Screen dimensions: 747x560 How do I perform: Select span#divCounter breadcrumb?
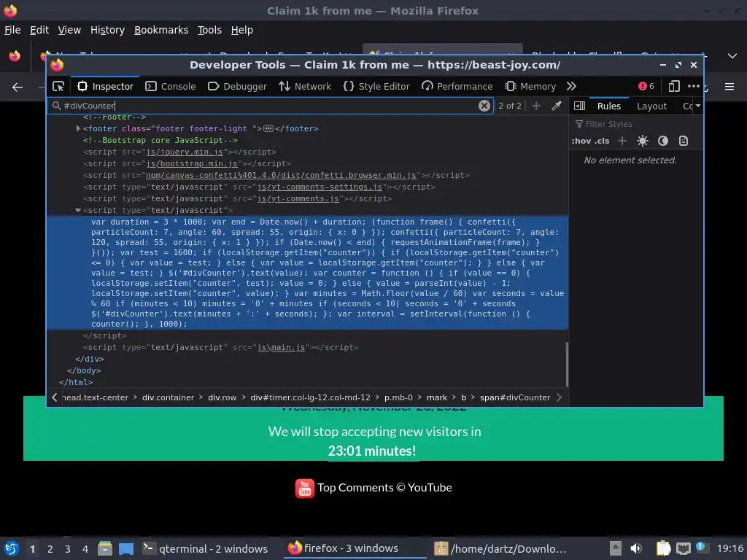(x=515, y=397)
